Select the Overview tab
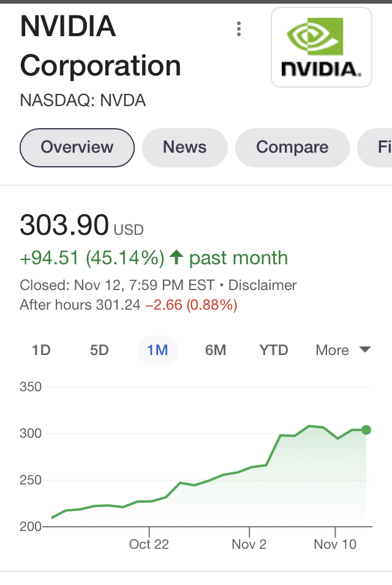This screenshot has height=585, width=392. (x=77, y=147)
